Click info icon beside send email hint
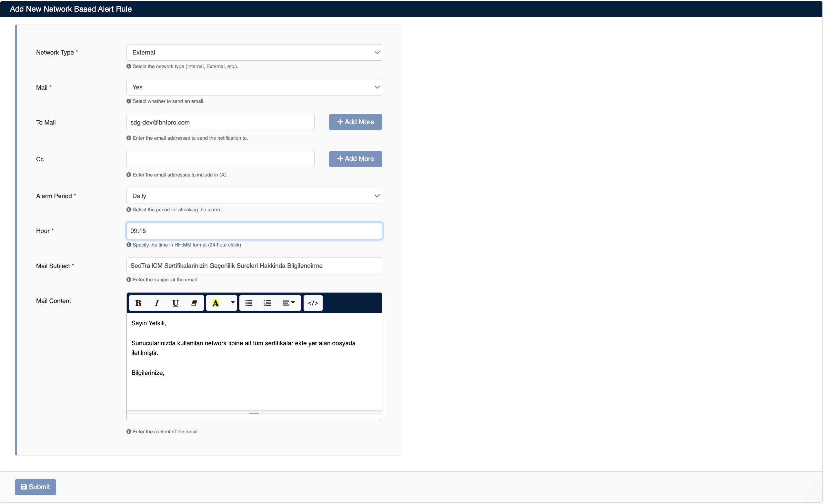Screen dimensions: 824x504 coord(129,101)
